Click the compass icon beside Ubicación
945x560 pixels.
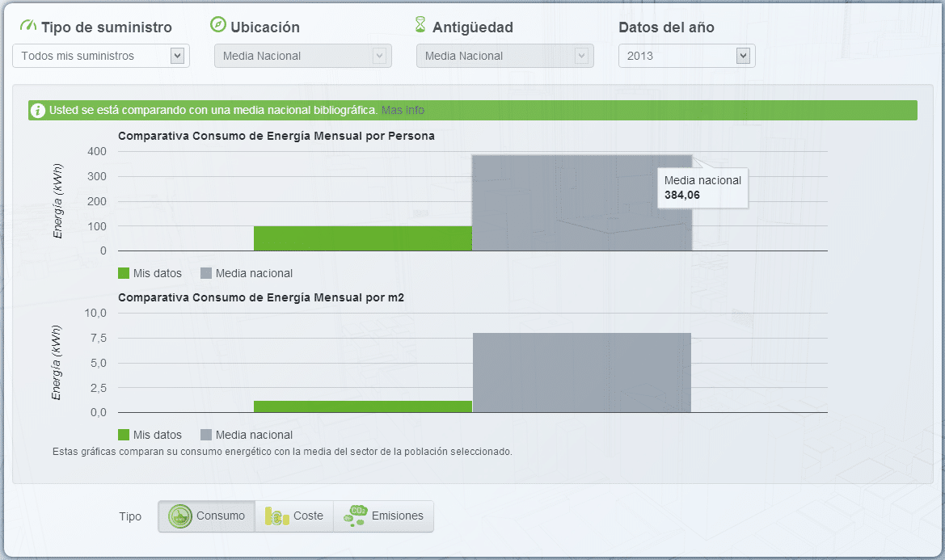coord(217,25)
